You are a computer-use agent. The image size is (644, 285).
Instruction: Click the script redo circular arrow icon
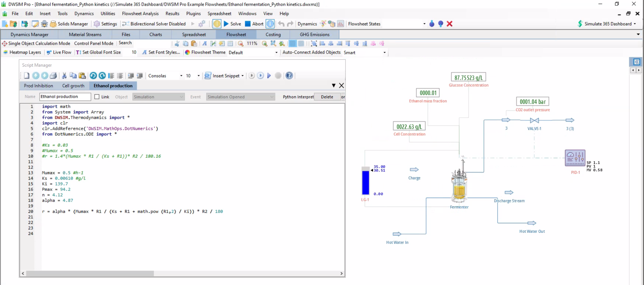pos(102,76)
